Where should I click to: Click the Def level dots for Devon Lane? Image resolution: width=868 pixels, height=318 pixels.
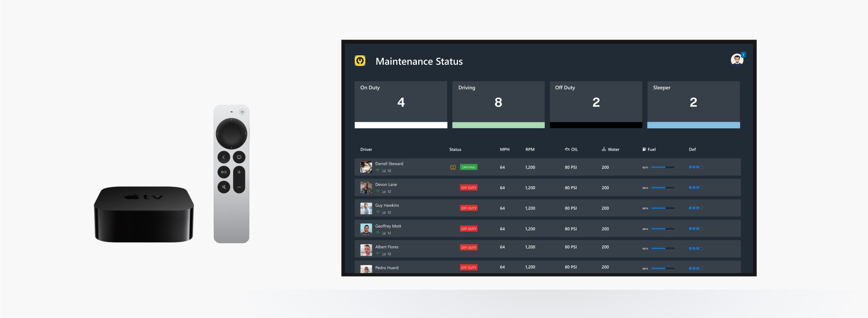point(696,188)
